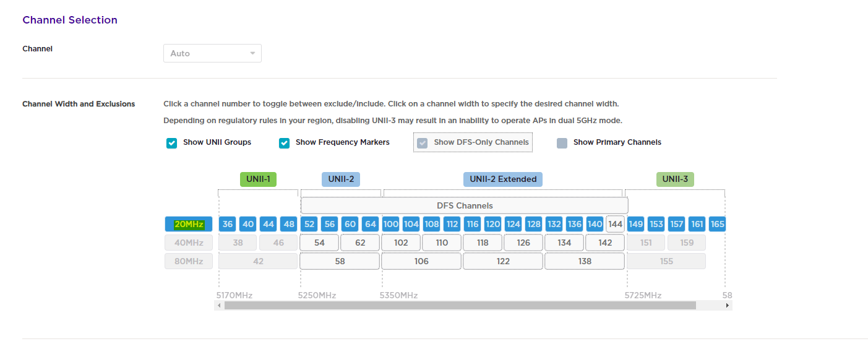868x349 pixels.
Task: Toggle channel 153 exclusion
Action: tap(656, 224)
